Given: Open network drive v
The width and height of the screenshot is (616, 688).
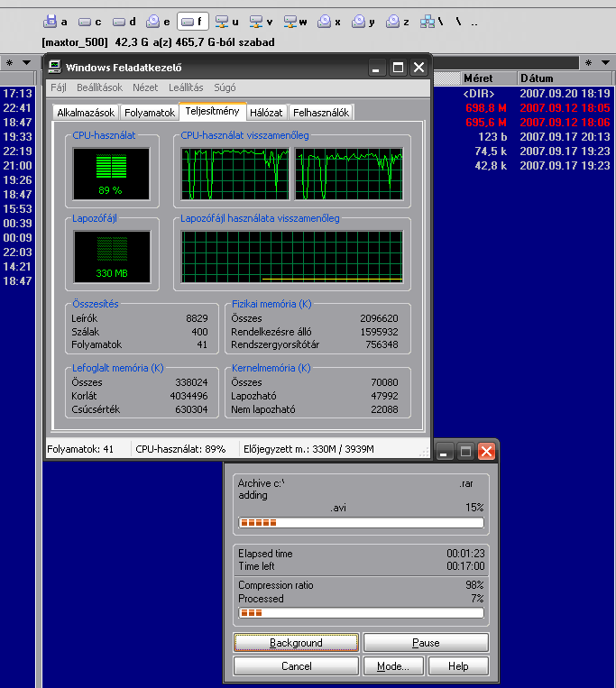Looking at the screenshot, I should coord(261,21).
